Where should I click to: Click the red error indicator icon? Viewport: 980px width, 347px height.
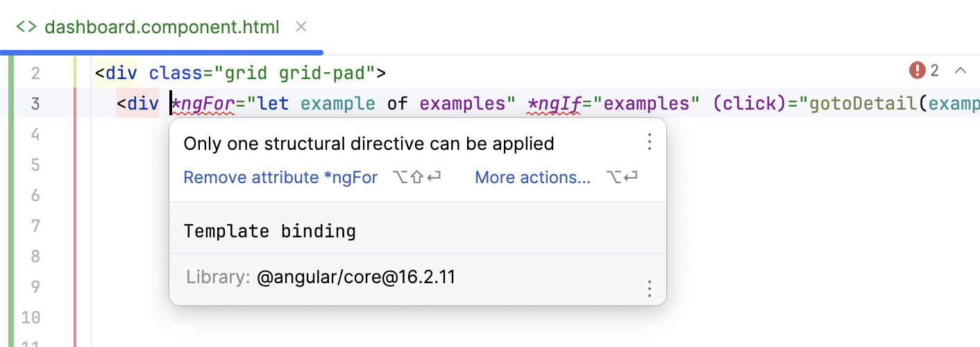(x=918, y=70)
